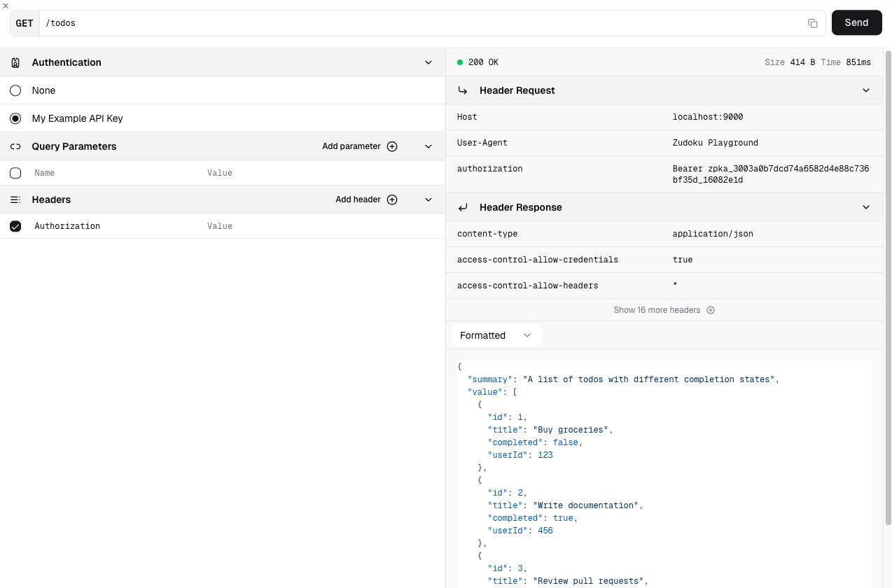Image resolution: width=892 pixels, height=588 pixels.
Task: Click the GET method label
Action: click(x=25, y=23)
